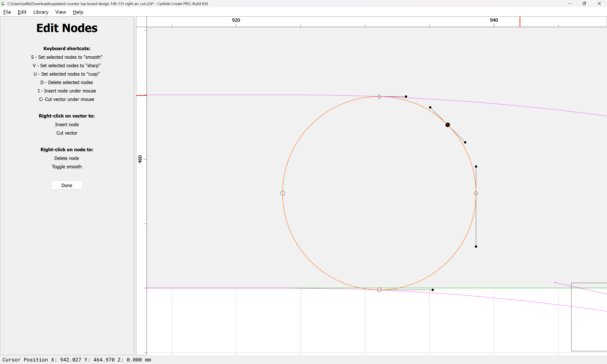Open the View menu
The width and height of the screenshot is (607, 364).
point(60,12)
